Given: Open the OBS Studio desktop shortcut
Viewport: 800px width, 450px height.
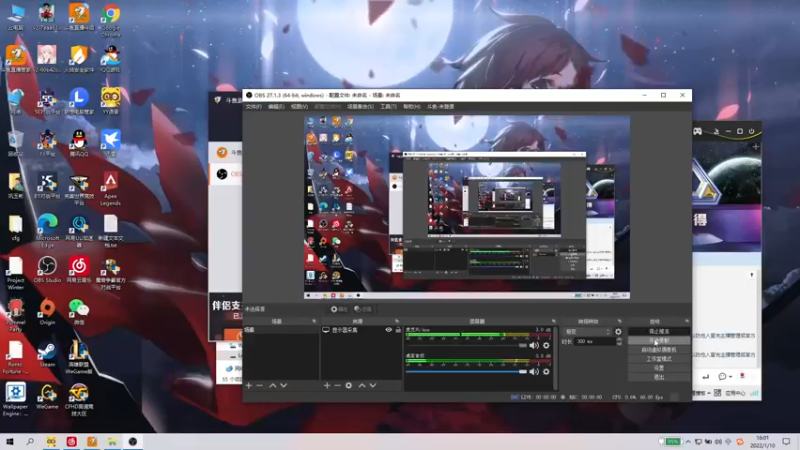Looking at the screenshot, I should 47,270.
